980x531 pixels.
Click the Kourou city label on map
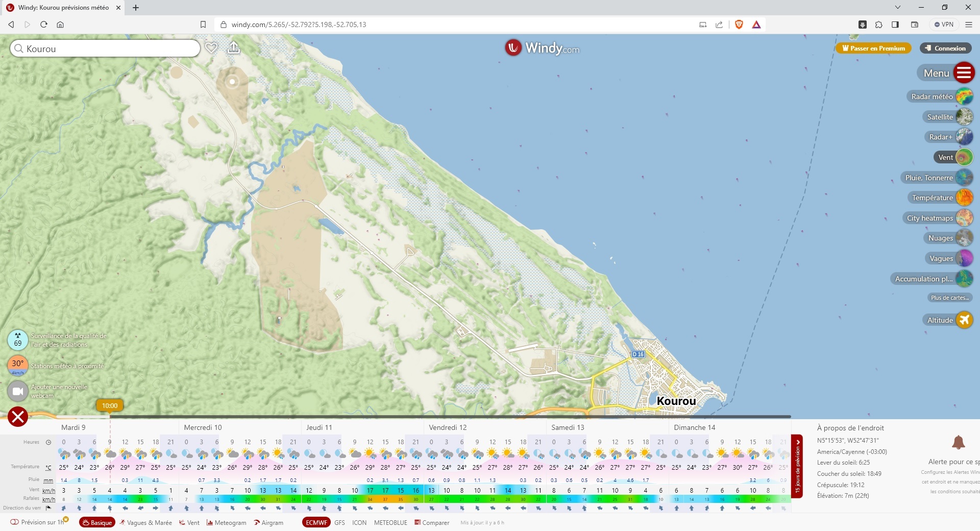tap(676, 401)
